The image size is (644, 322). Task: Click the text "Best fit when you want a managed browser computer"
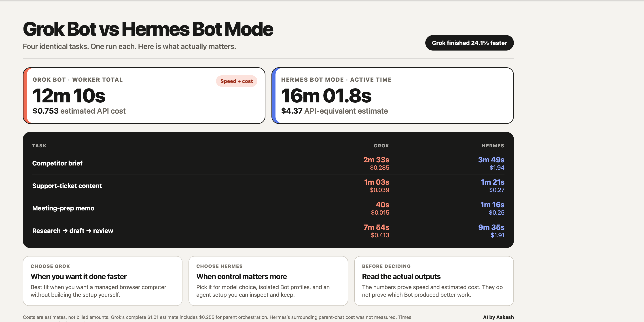(x=98, y=287)
